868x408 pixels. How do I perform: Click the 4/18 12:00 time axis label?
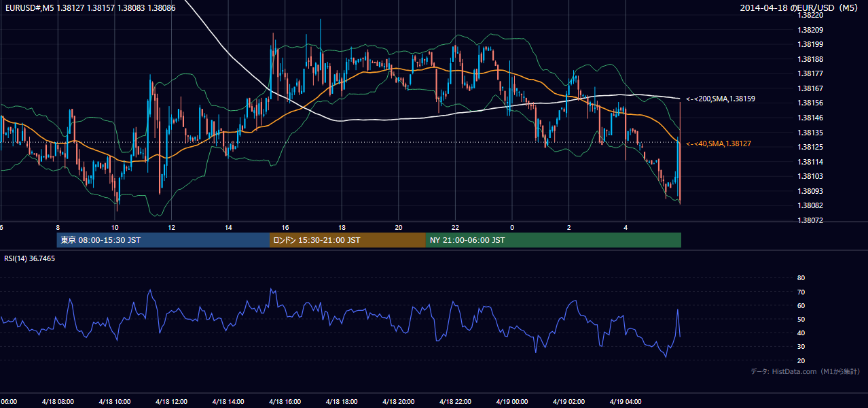[x=171, y=402]
